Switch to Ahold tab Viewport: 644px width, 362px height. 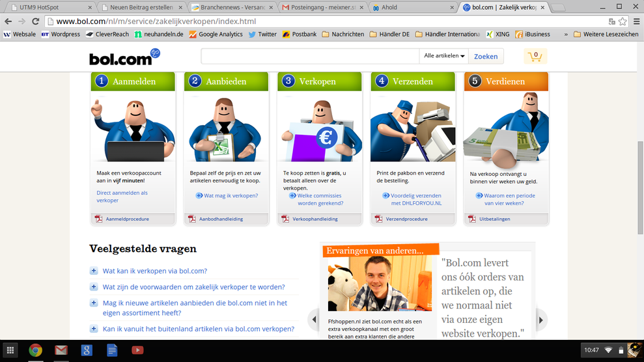tap(413, 7)
